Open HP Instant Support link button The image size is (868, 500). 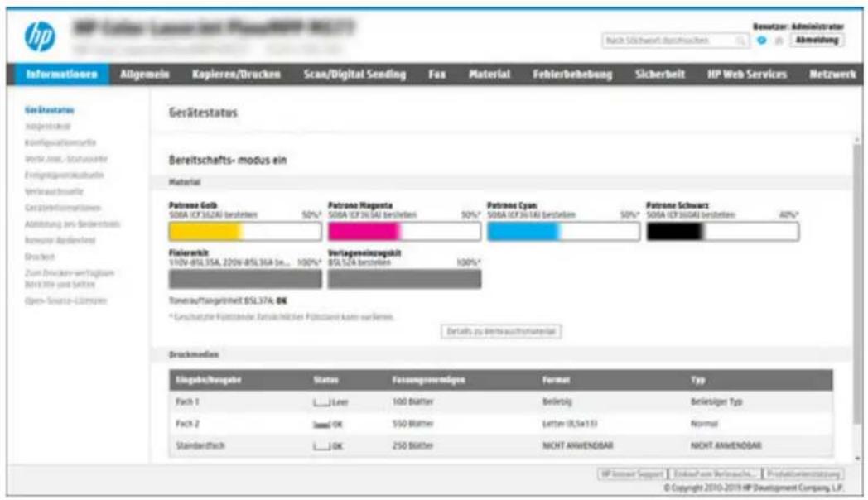pos(632,474)
